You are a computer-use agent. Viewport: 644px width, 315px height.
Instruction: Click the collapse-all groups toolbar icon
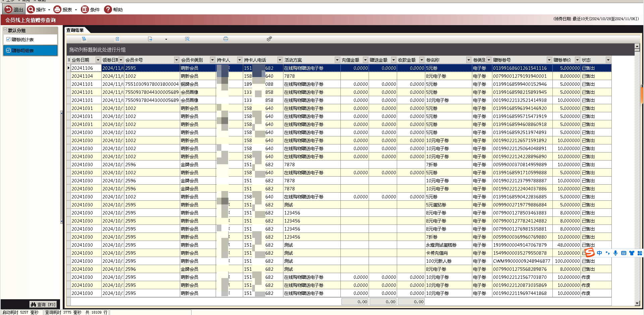(117, 39)
